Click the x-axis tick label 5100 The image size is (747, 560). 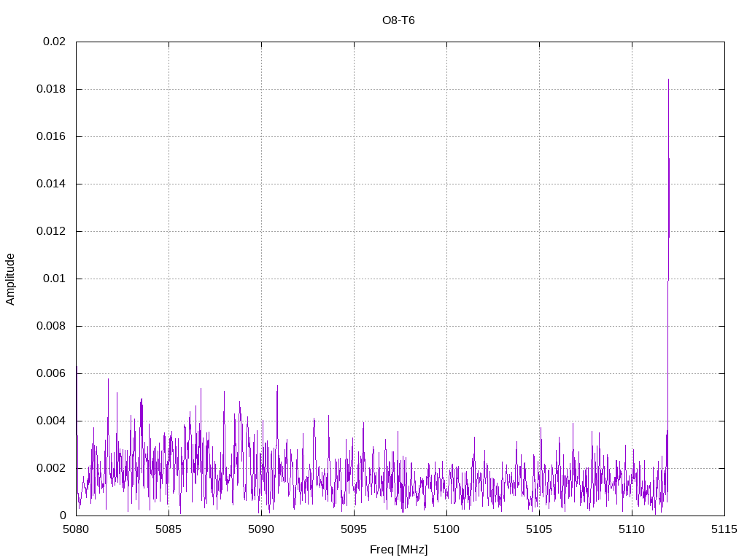(447, 529)
